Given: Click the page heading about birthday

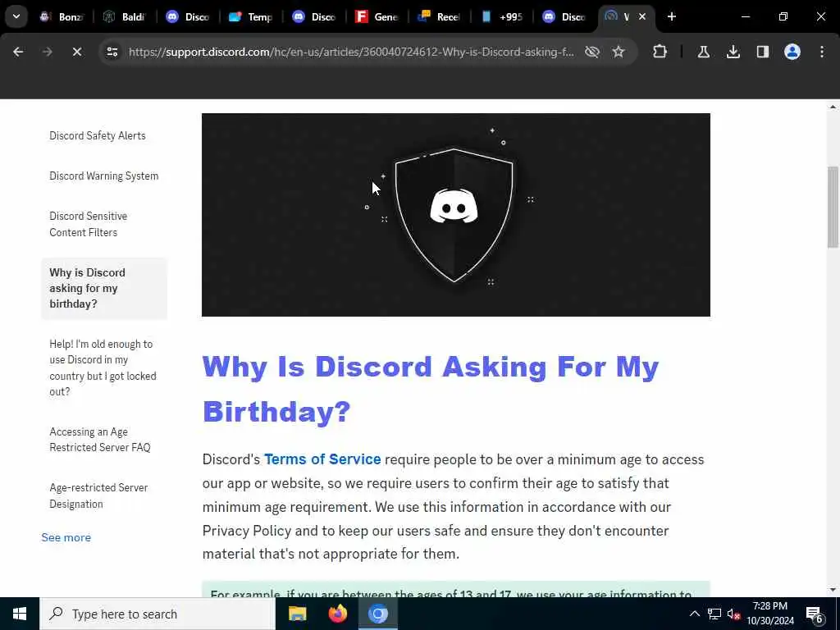Looking at the screenshot, I should click(430, 390).
